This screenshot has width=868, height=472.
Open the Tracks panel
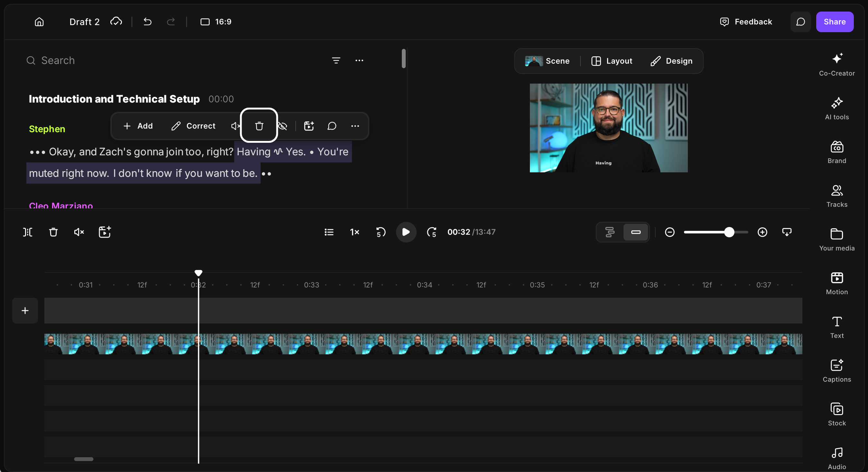tap(837, 196)
